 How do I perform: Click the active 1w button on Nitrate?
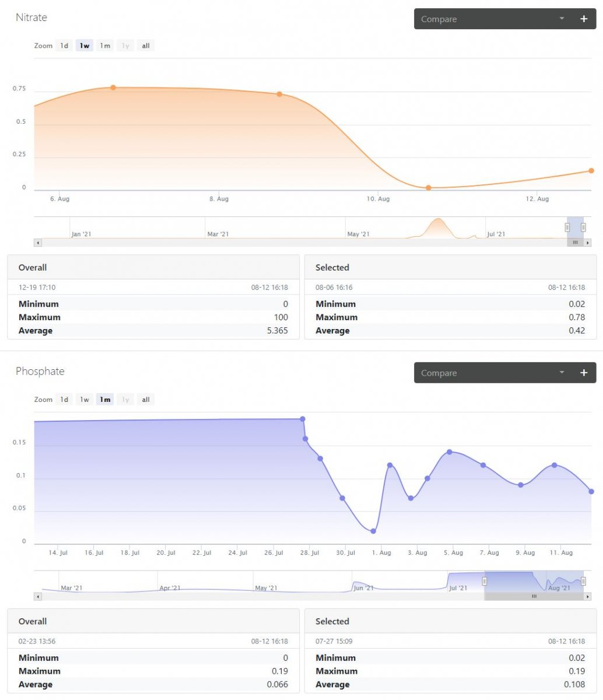pyautogui.click(x=85, y=45)
